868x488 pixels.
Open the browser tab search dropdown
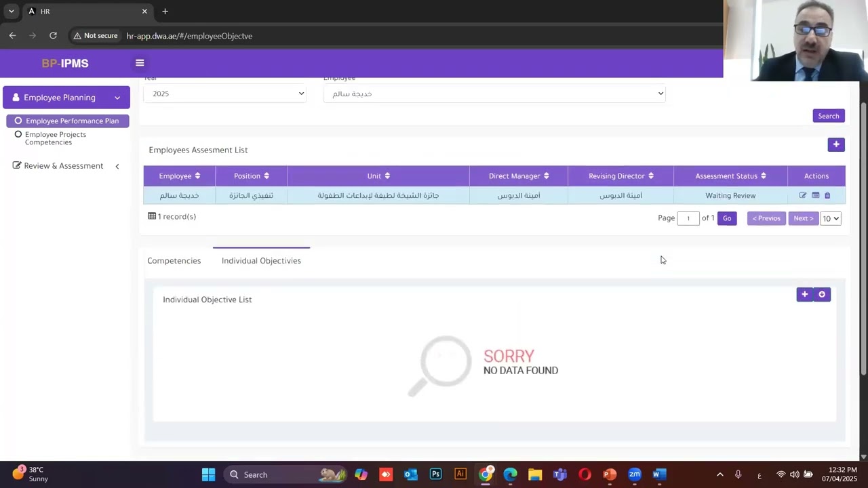11,12
